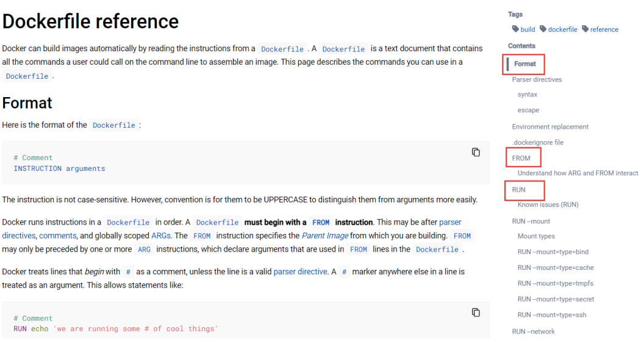Viewport: 644px width, 342px height.
Task: Copy the first code block with the copy icon
Action: tap(476, 153)
